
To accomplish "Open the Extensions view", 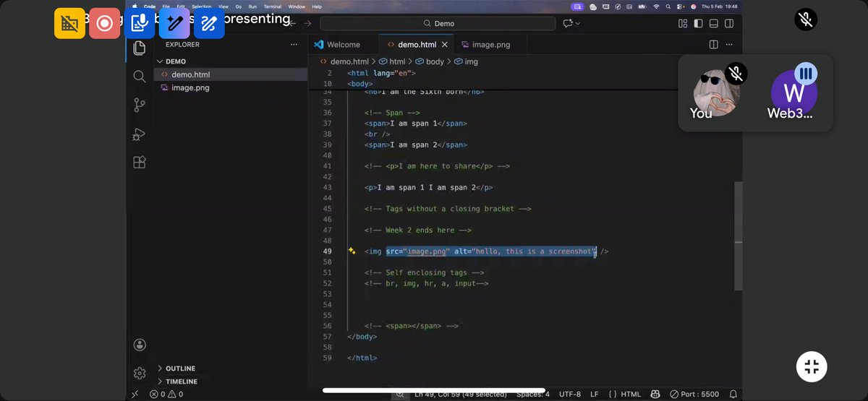I will [140, 163].
